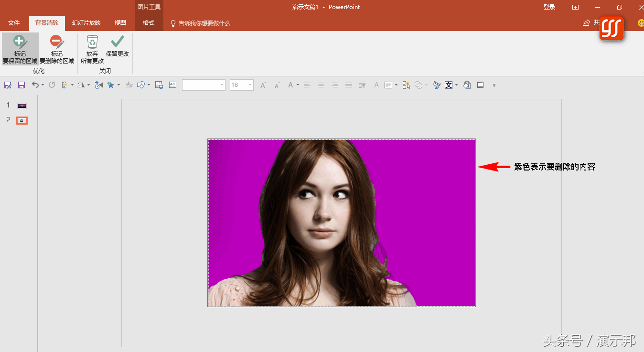644x352 pixels.
Task: Click the Decrease Font Size icon
Action: click(277, 85)
